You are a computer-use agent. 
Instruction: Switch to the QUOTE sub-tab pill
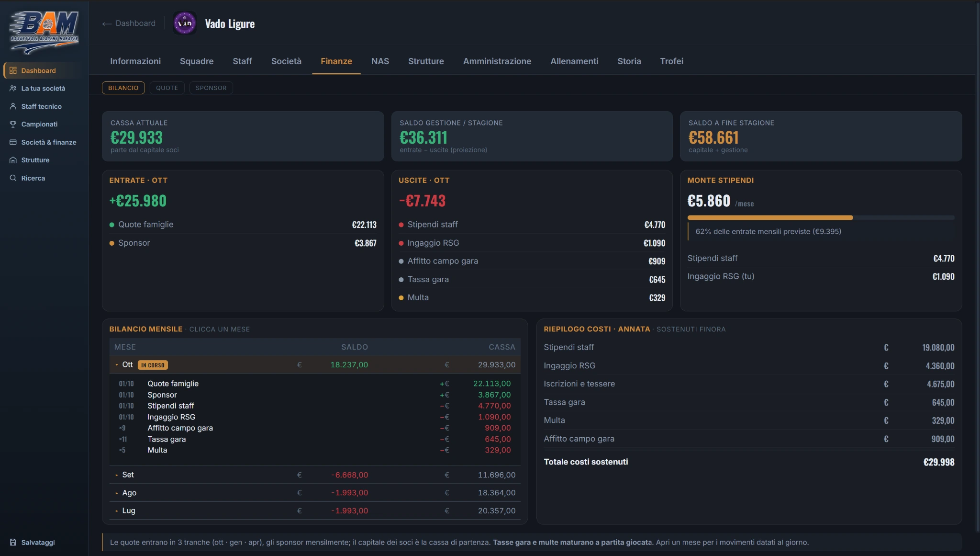pyautogui.click(x=167, y=88)
